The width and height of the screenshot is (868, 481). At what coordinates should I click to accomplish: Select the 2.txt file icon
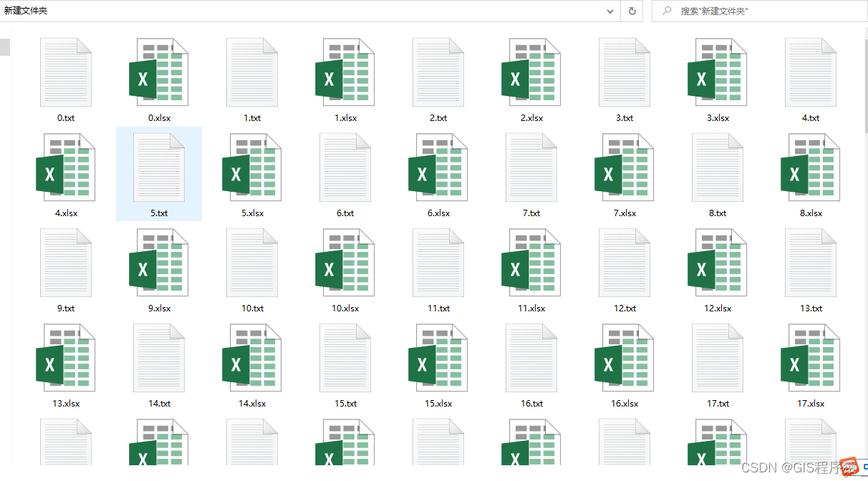pyautogui.click(x=438, y=72)
